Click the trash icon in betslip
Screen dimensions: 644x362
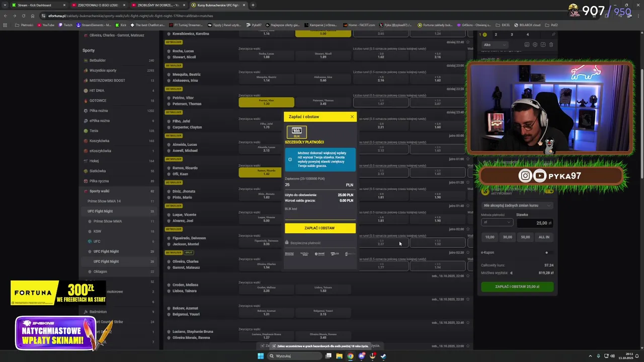pos(551,45)
